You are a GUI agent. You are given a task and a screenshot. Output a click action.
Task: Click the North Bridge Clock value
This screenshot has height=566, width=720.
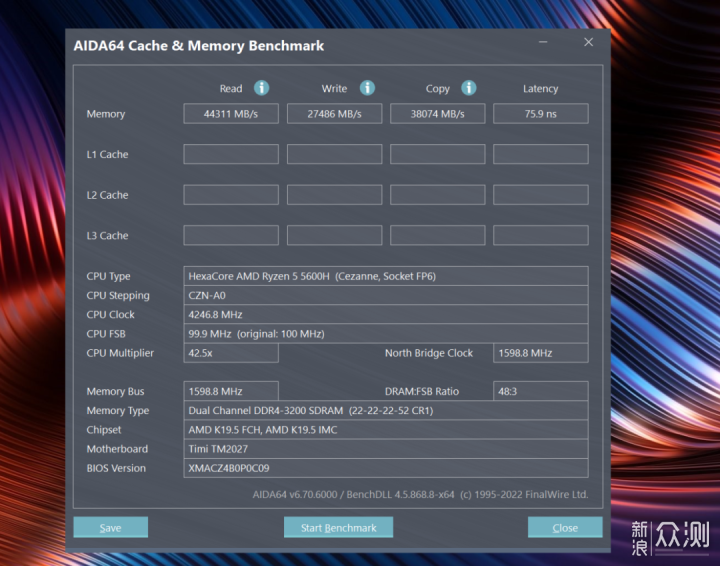pyautogui.click(x=540, y=353)
